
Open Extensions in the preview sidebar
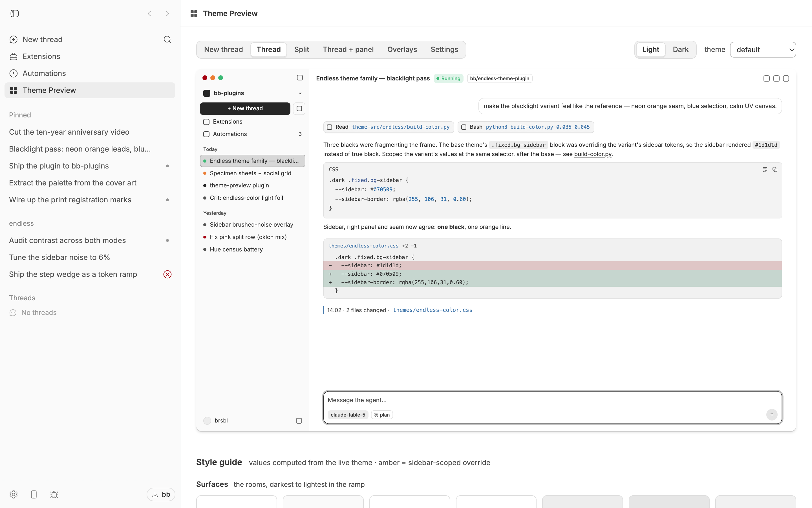click(x=252, y=122)
